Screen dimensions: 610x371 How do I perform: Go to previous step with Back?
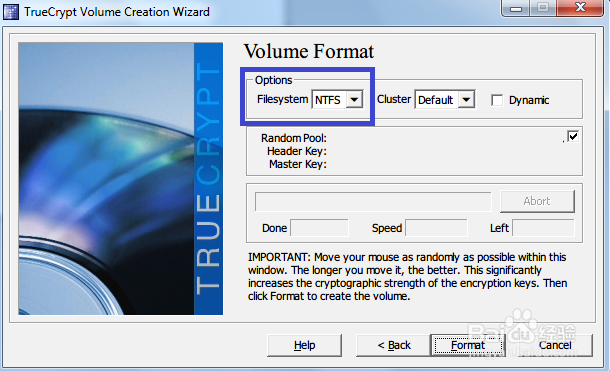click(x=393, y=345)
